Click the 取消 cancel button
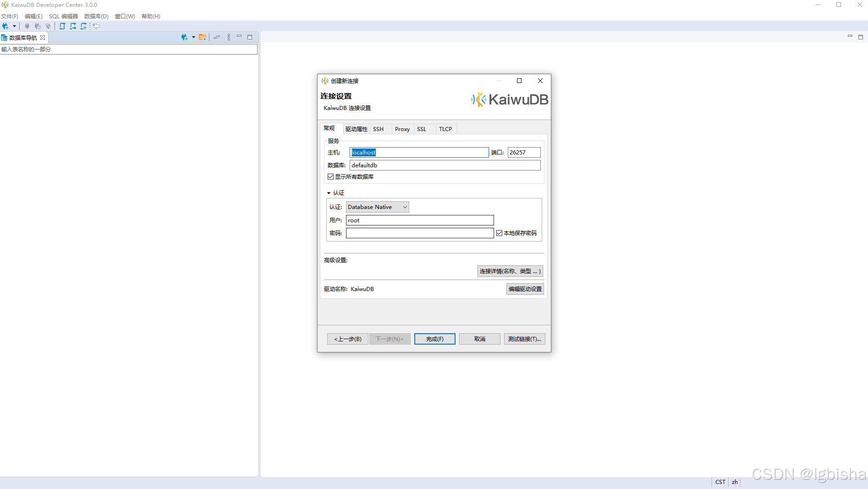 pos(480,339)
